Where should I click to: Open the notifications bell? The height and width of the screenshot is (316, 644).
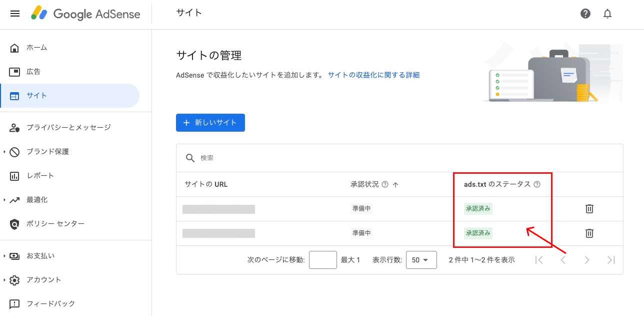point(607,14)
